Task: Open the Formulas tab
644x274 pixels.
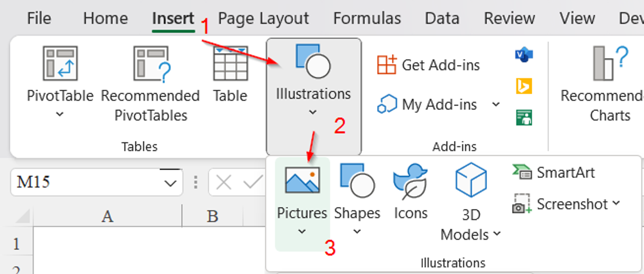Action: (x=367, y=19)
